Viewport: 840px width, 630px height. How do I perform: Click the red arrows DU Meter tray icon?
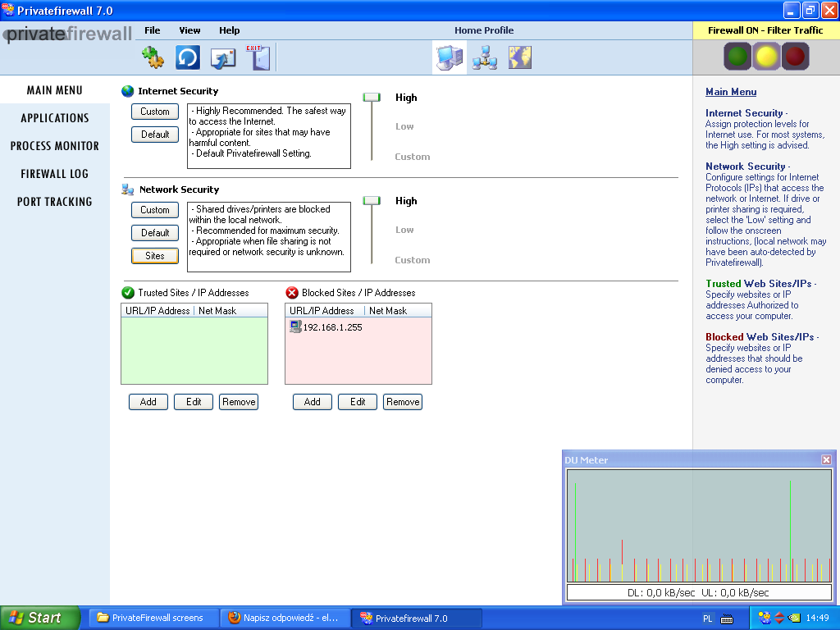click(x=779, y=618)
